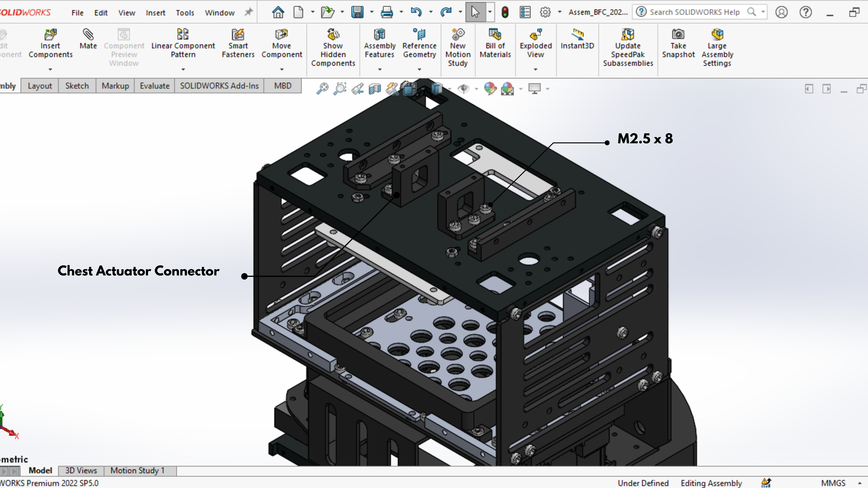This screenshot has height=488, width=868.
Task: Click Previous View icon
Action: pos(357,89)
